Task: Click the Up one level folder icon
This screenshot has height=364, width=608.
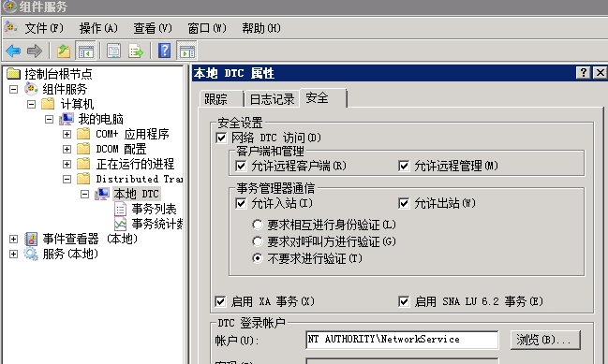Action: (x=63, y=51)
